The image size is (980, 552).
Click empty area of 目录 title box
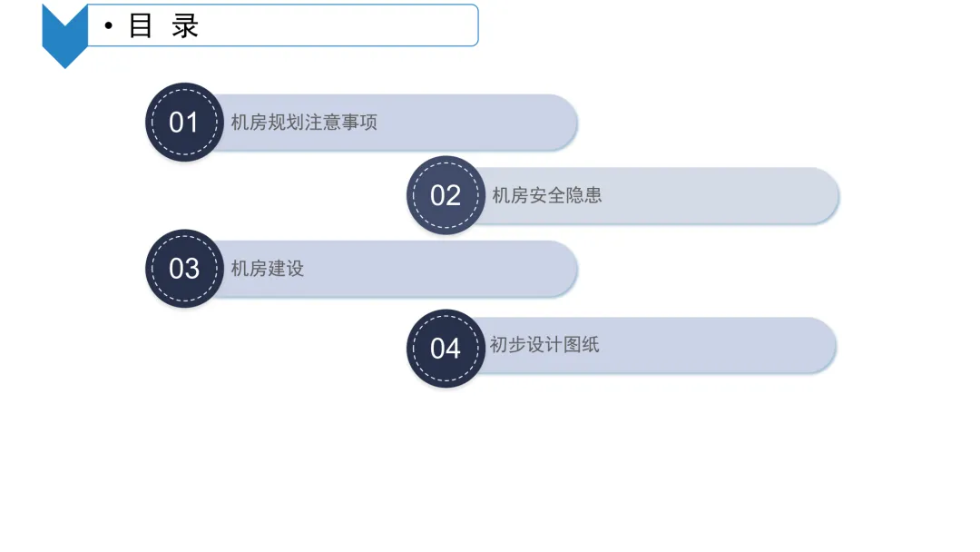tap(338, 25)
